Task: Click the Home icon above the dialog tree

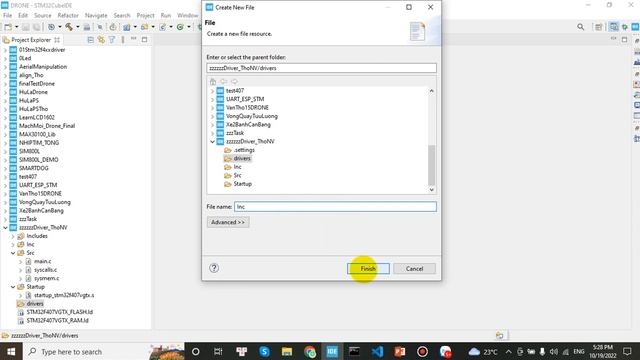Action: (213, 82)
